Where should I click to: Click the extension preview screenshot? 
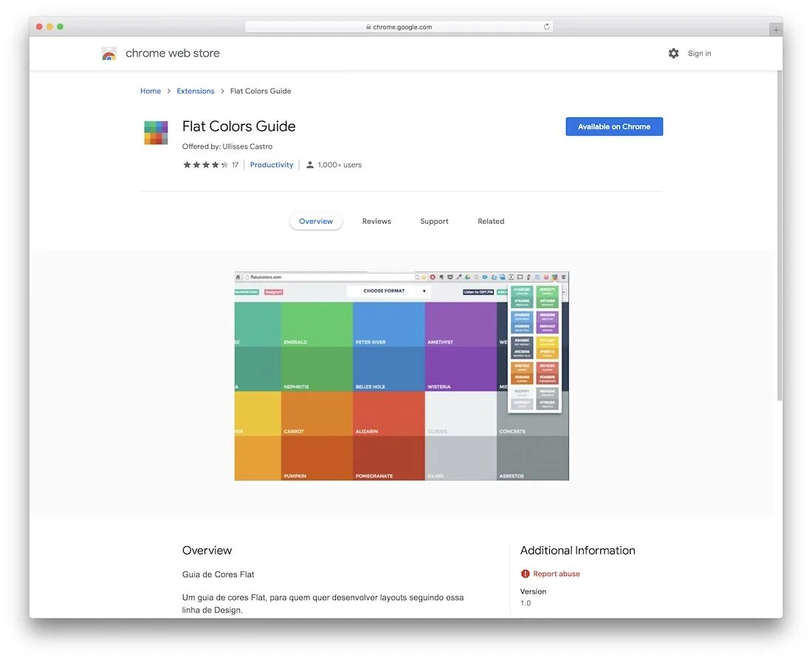click(x=402, y=376)
